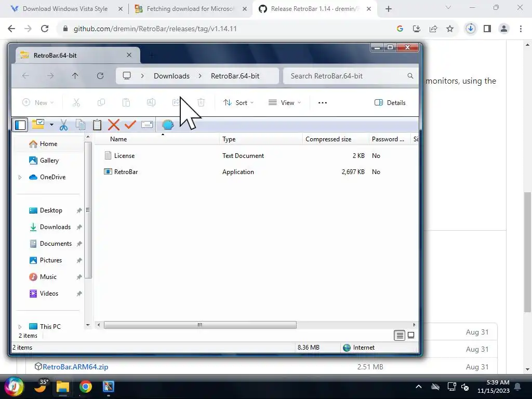Go forward in File Explorer navigation
The width and height of the screenshot is (532, 399).
tap(50, 76)
